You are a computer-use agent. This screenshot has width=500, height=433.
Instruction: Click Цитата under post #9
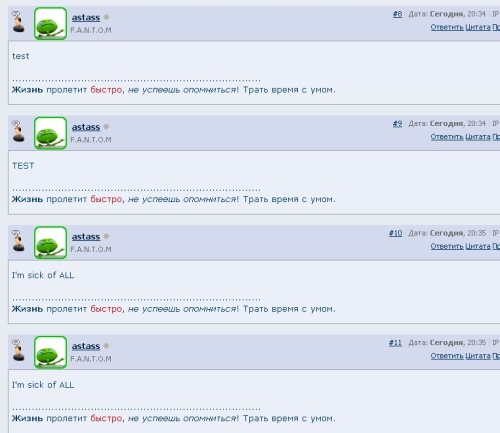[x=478, y=137]
